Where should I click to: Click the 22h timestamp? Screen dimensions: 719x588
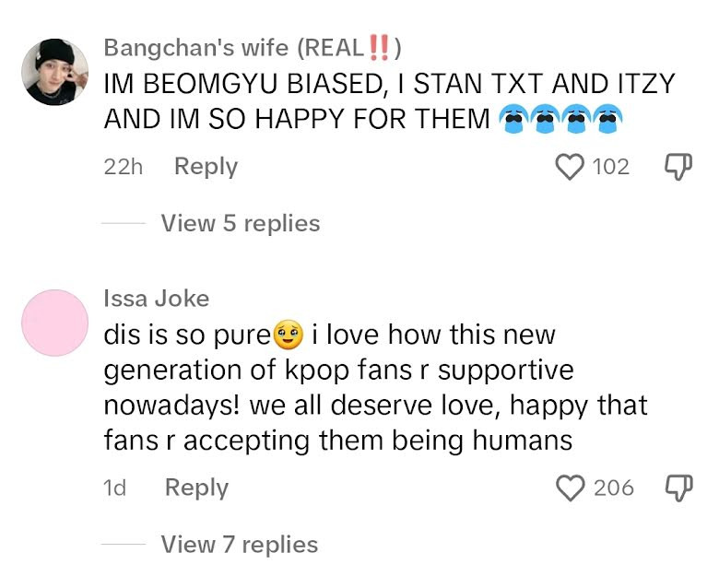coord(123,167)
